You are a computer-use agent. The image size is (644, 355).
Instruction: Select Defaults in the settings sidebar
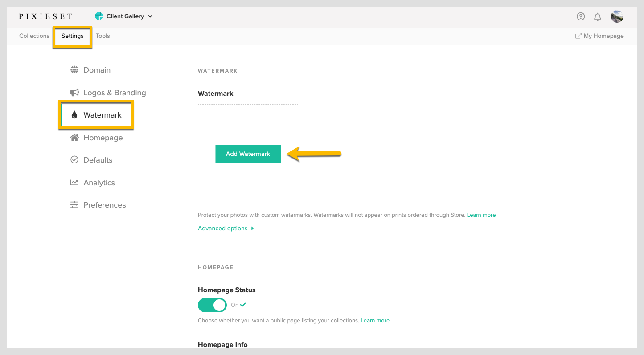point(91,160)
